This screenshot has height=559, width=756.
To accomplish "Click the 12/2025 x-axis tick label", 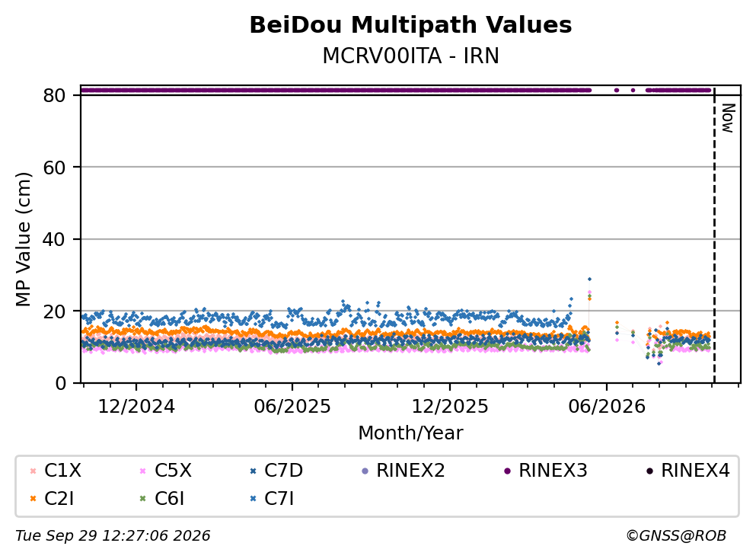I will (449, 407).
